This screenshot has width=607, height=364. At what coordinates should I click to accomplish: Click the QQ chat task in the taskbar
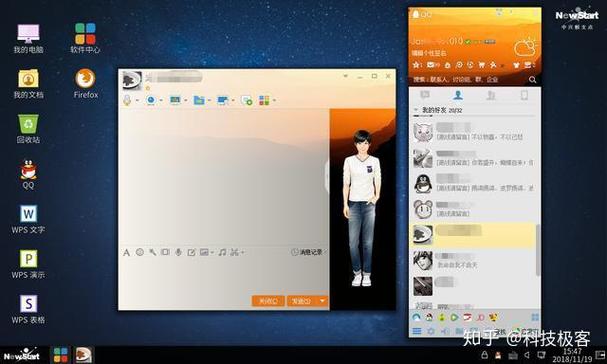coord(84,355)
